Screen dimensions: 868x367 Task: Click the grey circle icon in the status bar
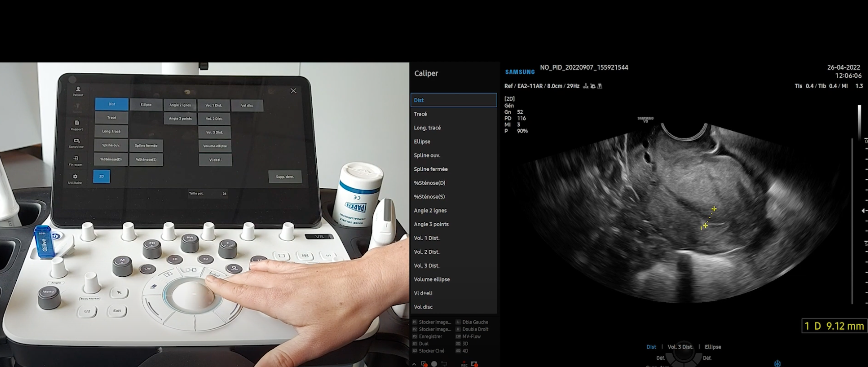pos(434,364)
